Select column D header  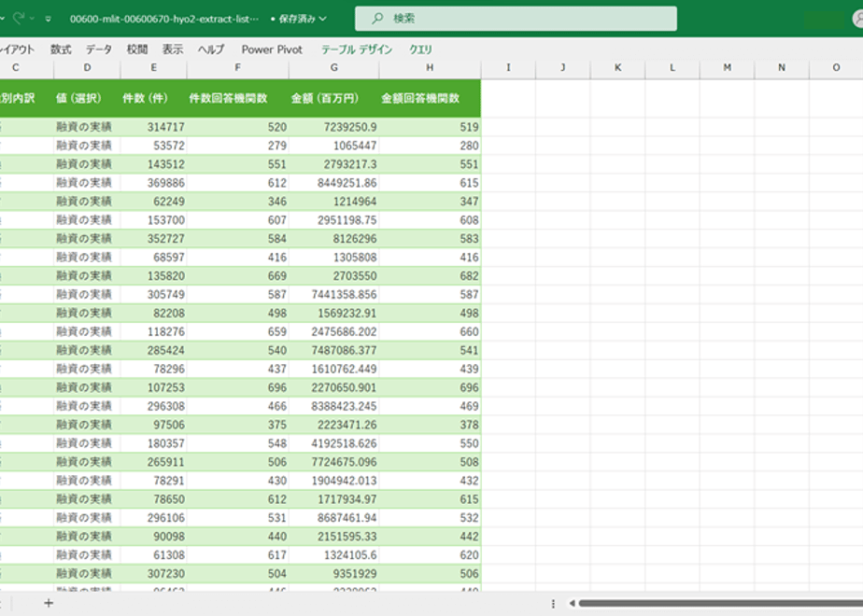click(x=87, y=67)
